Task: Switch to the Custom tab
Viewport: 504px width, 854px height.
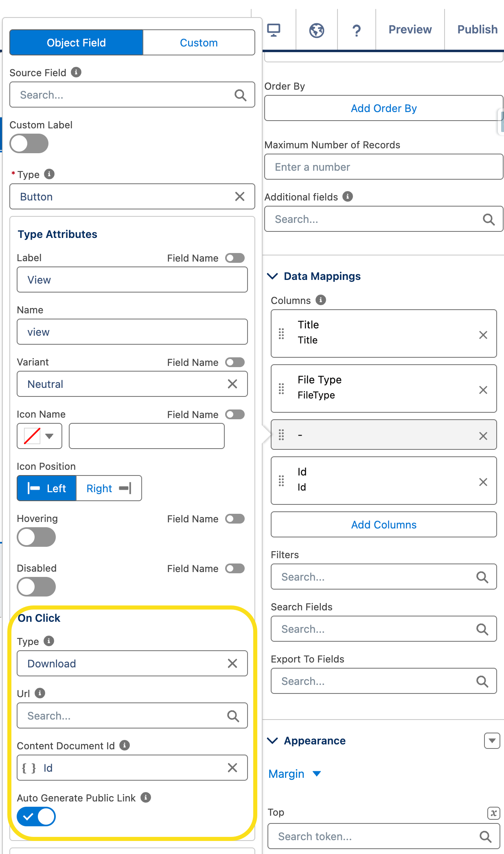Action: (199, 42)
